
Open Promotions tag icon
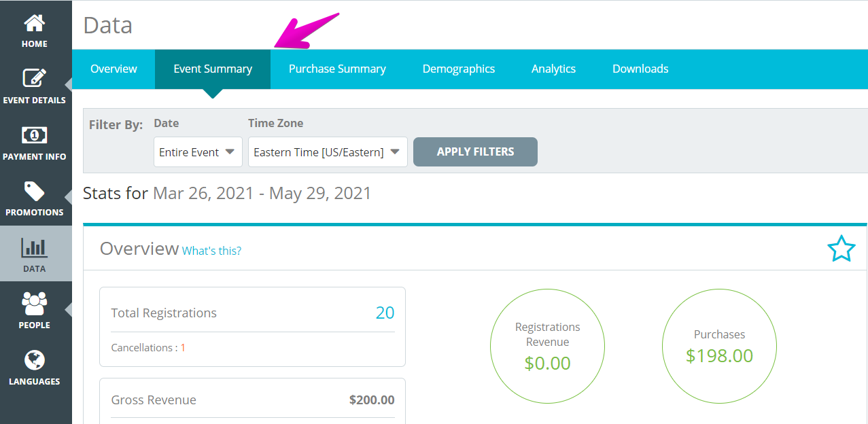pyautogui.click(x=34, y=191)
